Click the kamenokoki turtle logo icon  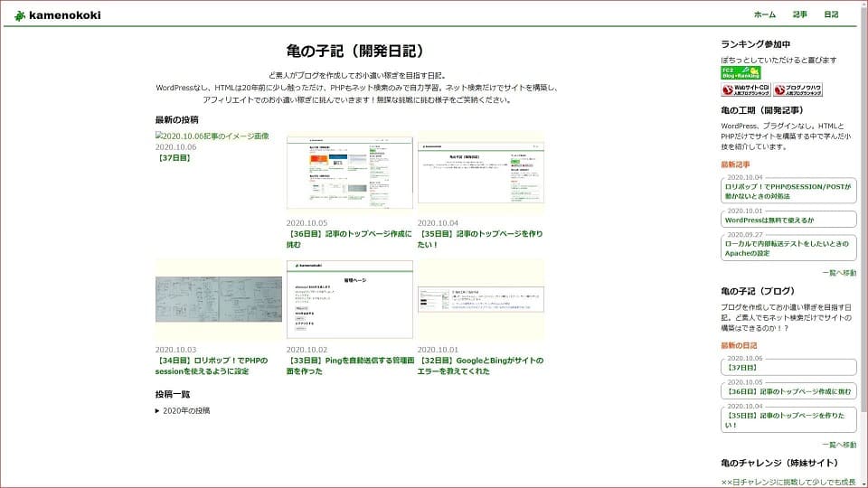(20, 15)
